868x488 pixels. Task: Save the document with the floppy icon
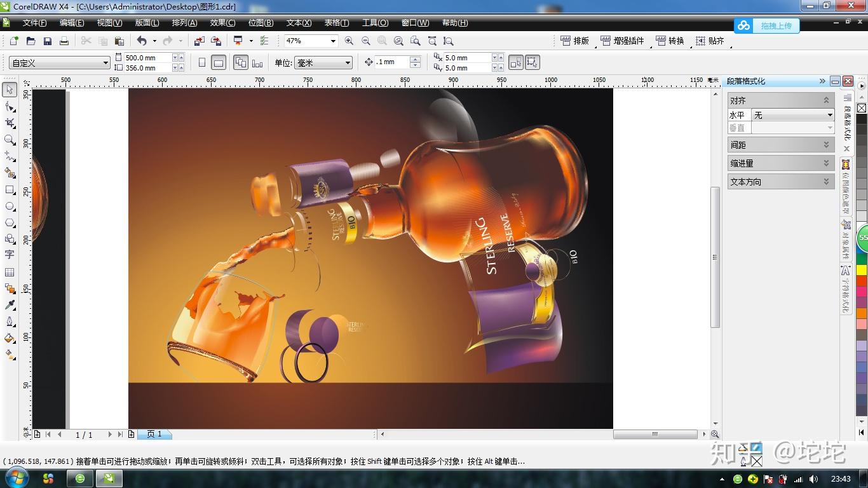point(47,41)
